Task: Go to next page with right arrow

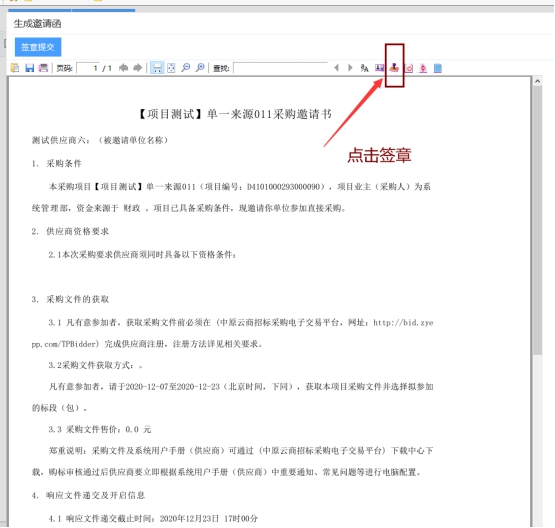Action: point(137,68)
